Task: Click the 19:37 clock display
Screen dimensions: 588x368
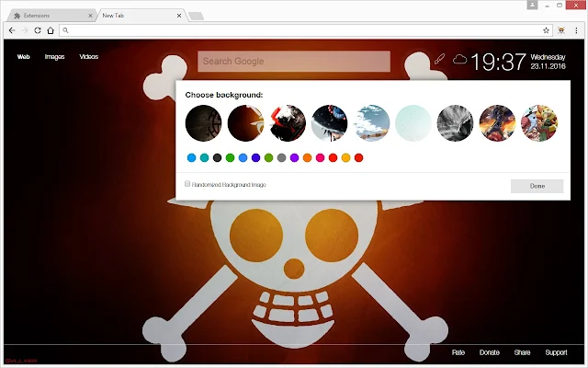Action: [x=498, y=62]
